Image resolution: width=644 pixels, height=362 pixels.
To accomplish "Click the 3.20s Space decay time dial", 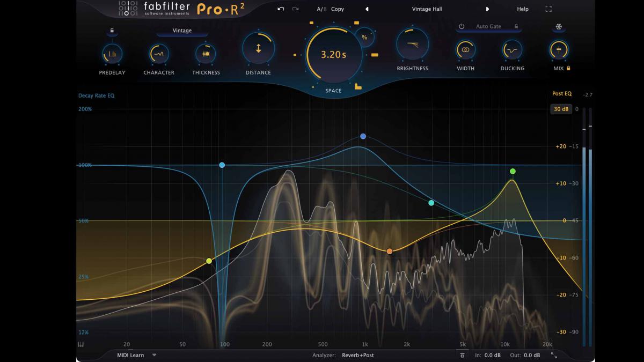I will click(333, 55).
